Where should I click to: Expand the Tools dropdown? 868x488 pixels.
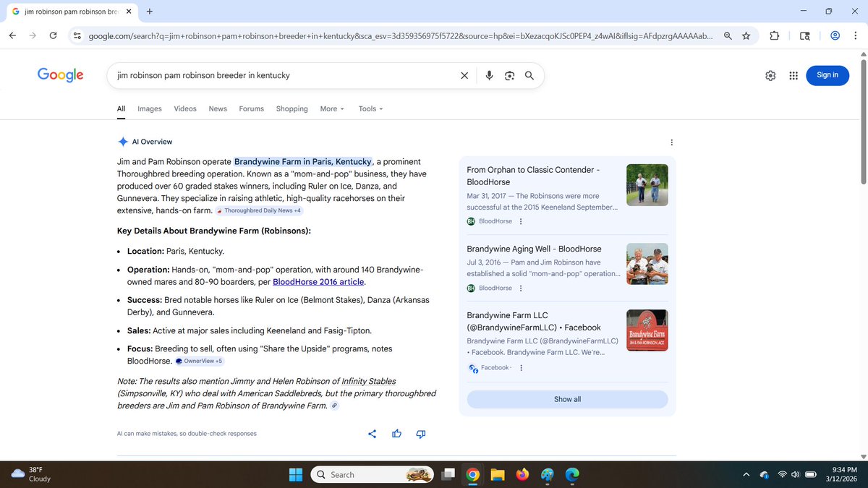370,108
